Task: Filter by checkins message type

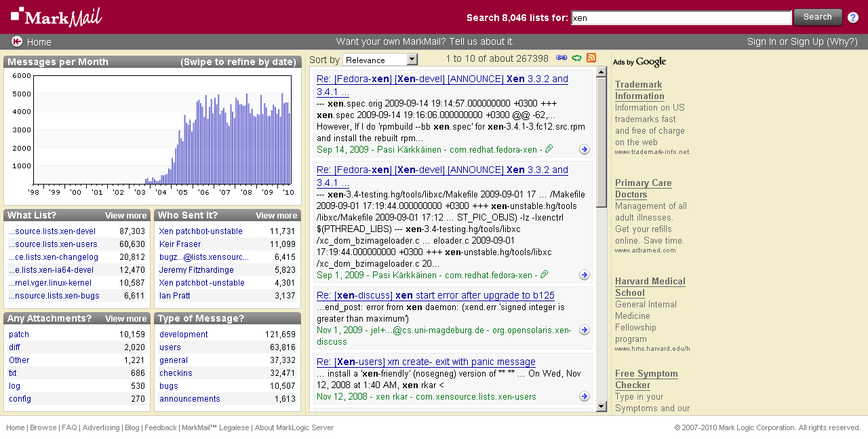Action: (x=176, y=373)
